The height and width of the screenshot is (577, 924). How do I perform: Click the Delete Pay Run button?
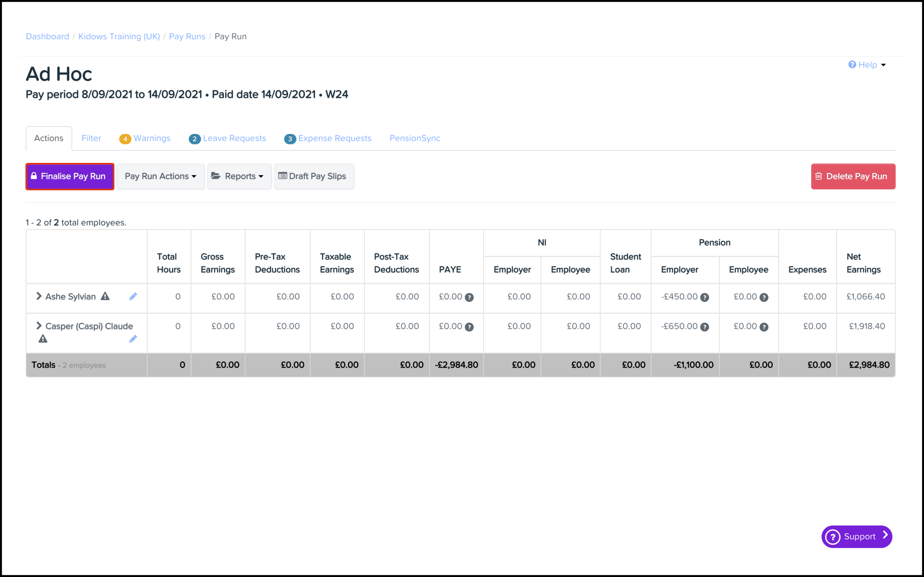[x=852, y=176]
